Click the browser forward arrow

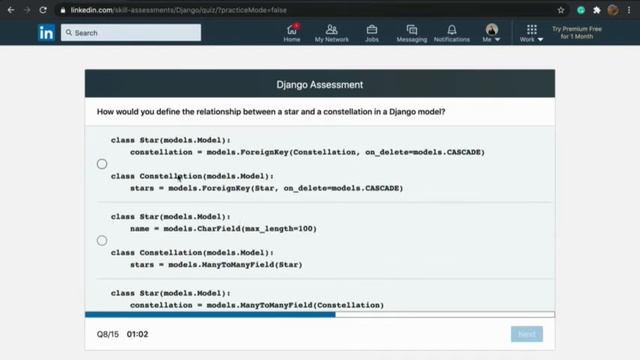(27, 10)
